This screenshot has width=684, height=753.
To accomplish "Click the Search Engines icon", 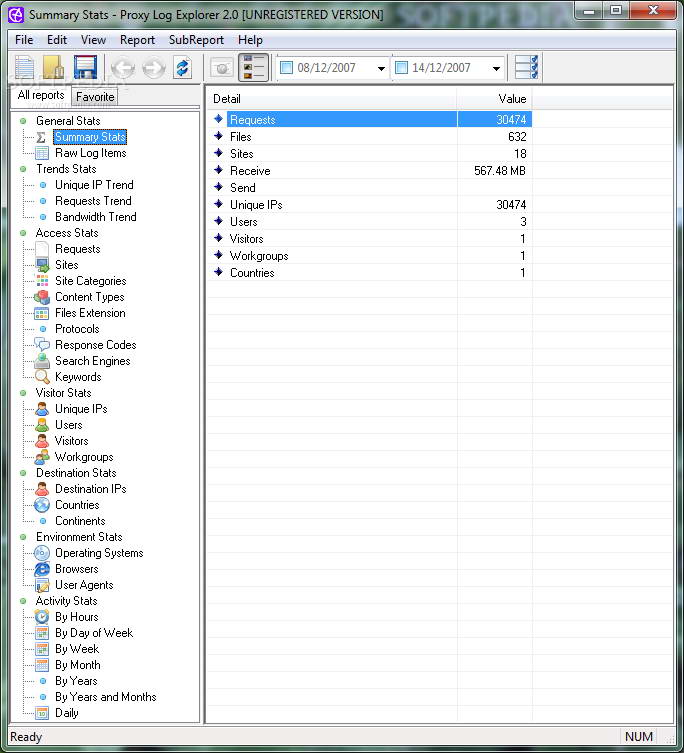I will coord(42,361).
